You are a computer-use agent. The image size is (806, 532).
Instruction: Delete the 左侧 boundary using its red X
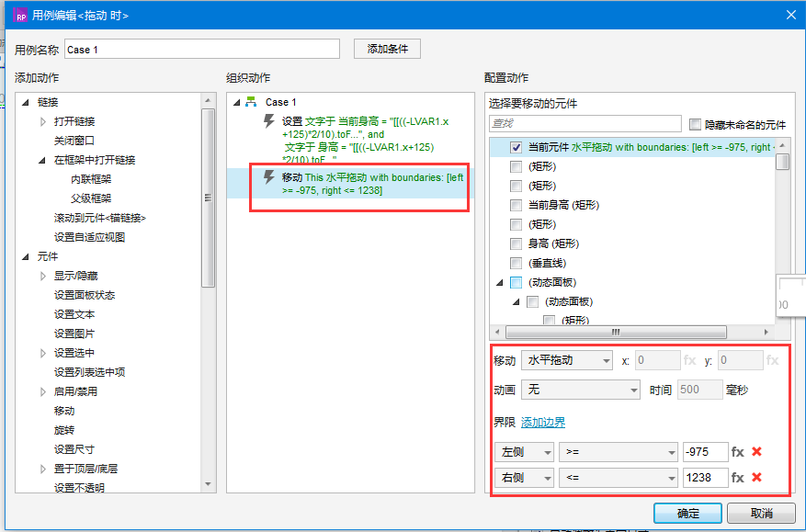coord(755,452)
